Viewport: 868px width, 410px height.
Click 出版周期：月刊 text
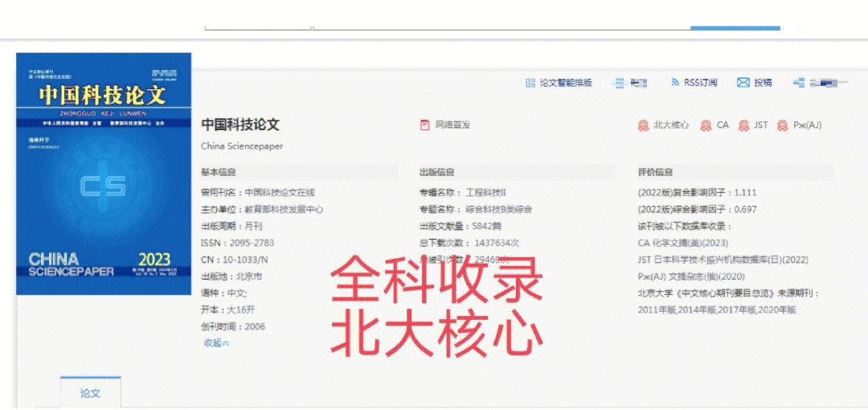[231, 226]
